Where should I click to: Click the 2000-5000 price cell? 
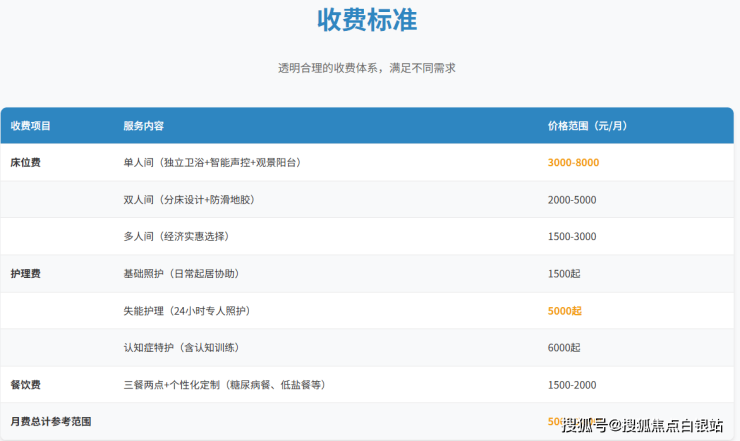(572, 200)
